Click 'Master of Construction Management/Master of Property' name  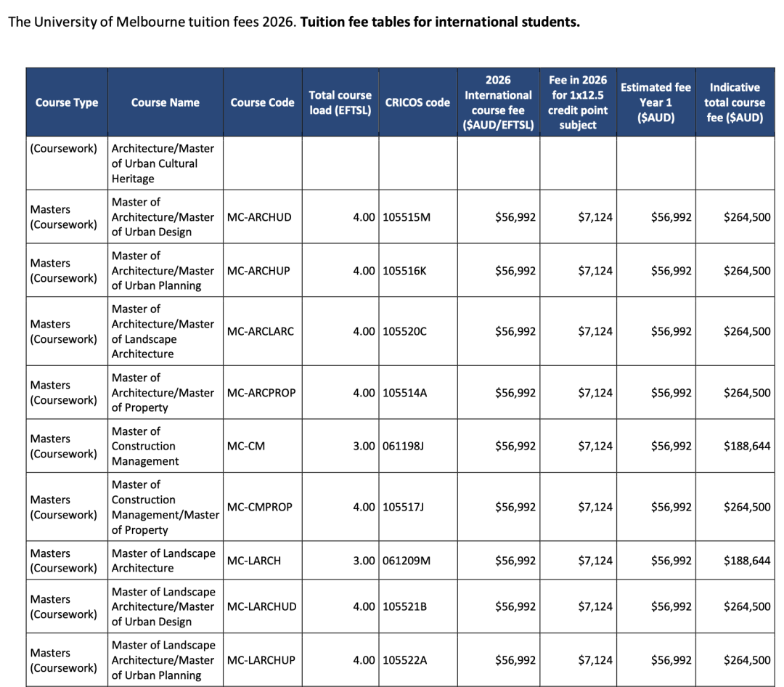pos(165,507)
